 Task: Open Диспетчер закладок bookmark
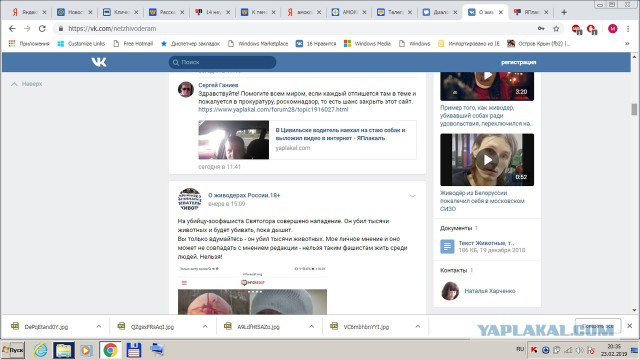(190, 43)
